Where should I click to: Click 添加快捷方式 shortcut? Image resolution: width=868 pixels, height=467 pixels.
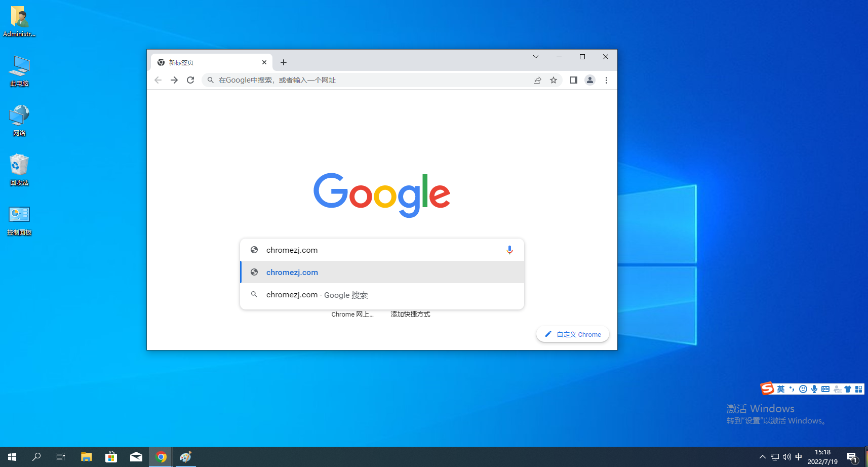coord(410,315)
